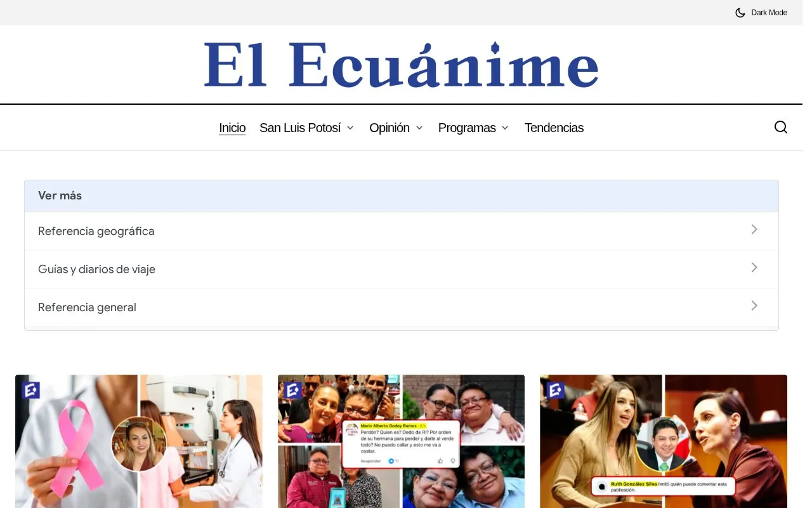Open the Mario Alberto Godoy Ramos comment thumbnail
Screen dimensions: 812x508
tap(401, 441)
